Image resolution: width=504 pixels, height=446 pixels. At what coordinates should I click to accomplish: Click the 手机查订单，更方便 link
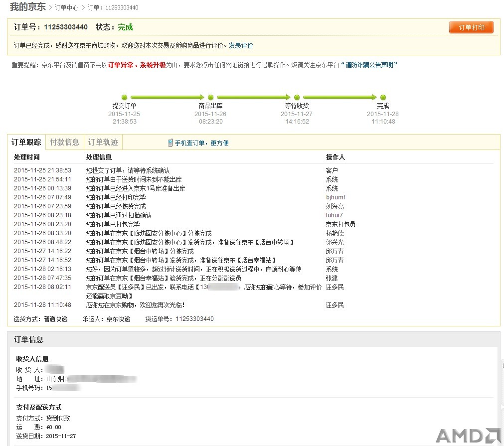pyautogui.click(x=201, y=143)
